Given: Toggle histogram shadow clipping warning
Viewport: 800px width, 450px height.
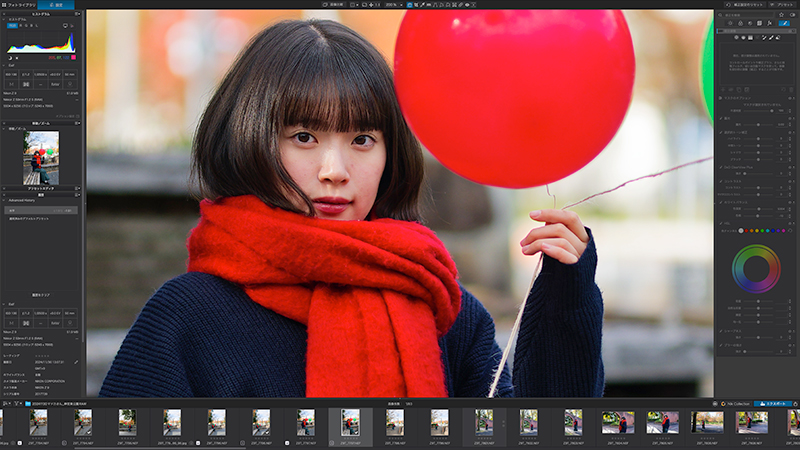Looking at the screenshot, I should coord(10,58).
